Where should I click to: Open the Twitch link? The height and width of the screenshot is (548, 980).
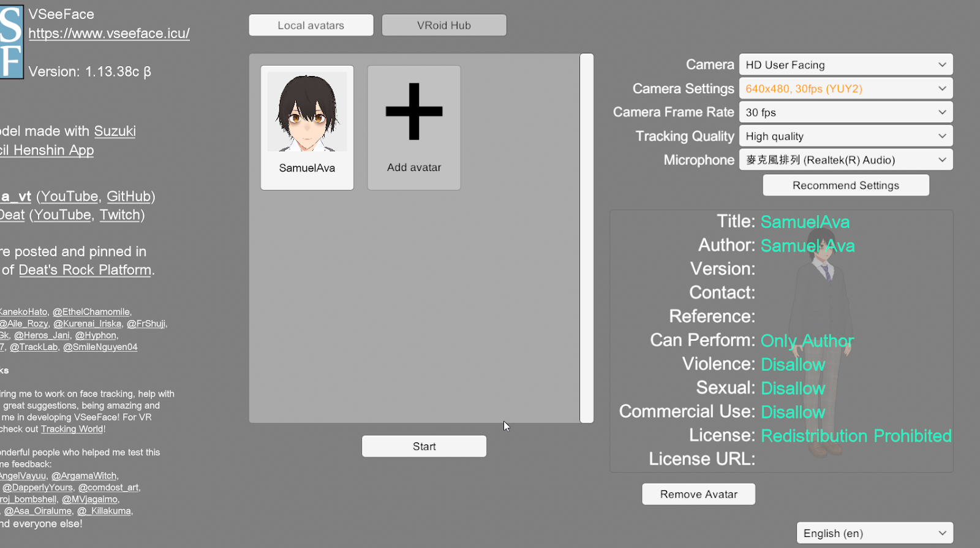pos(121,215)
